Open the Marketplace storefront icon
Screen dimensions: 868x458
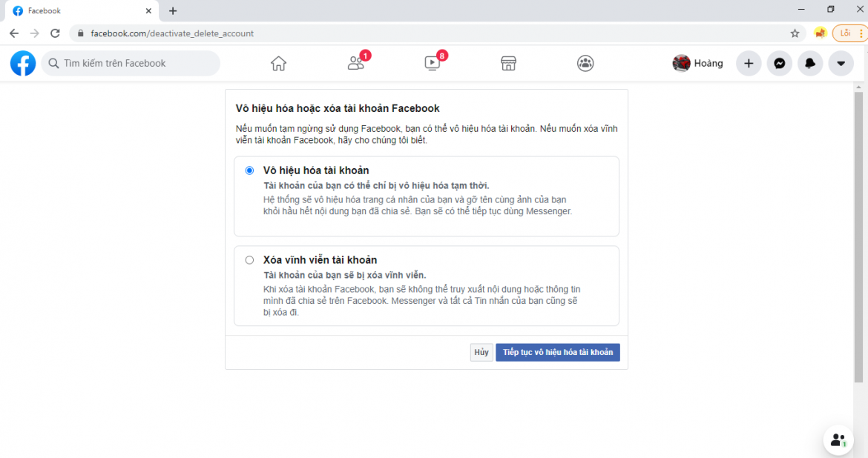[x=508, y=64]
